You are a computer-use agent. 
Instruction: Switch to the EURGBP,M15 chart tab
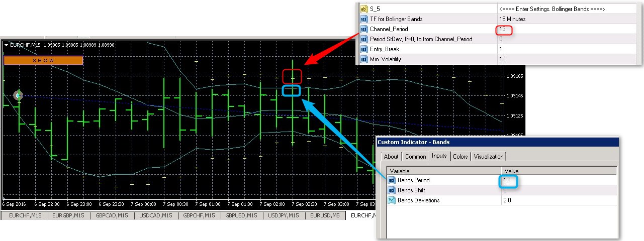(69, 215)
